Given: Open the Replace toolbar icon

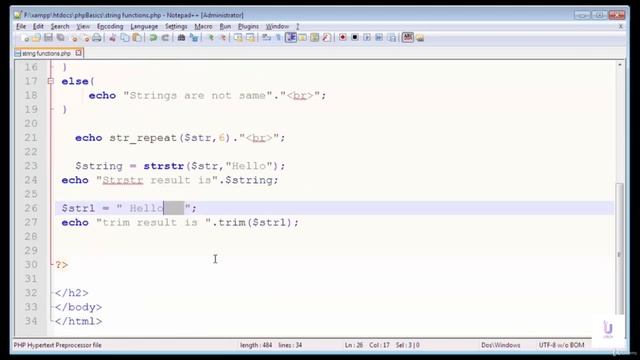Looking at the screenshot, I should tap(194, 38).
